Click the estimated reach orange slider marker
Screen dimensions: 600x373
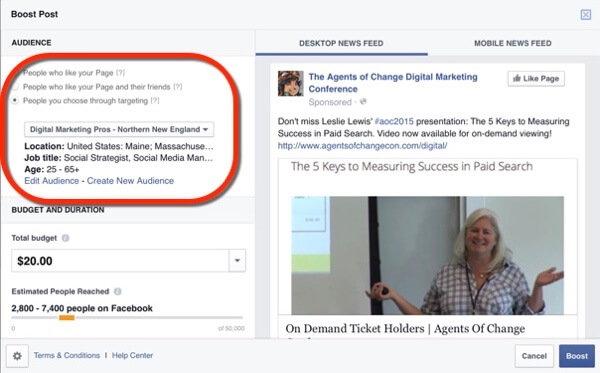(67, 318)
